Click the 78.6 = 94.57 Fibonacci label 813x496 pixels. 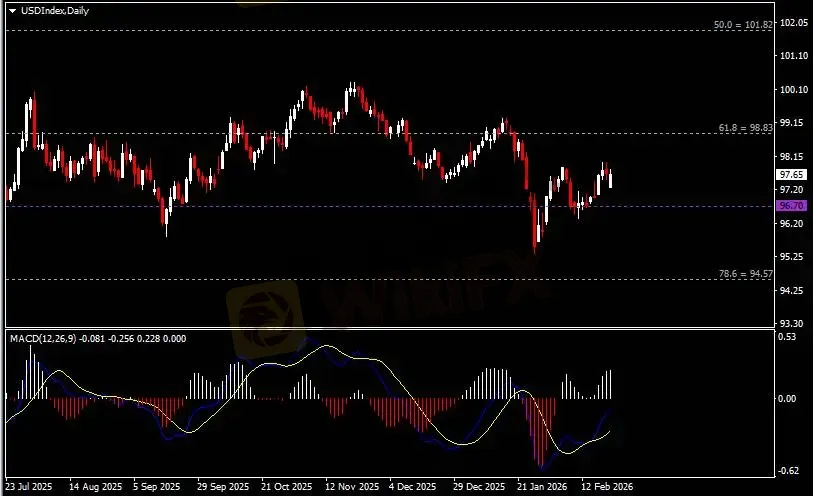click(x=746, y=274)
